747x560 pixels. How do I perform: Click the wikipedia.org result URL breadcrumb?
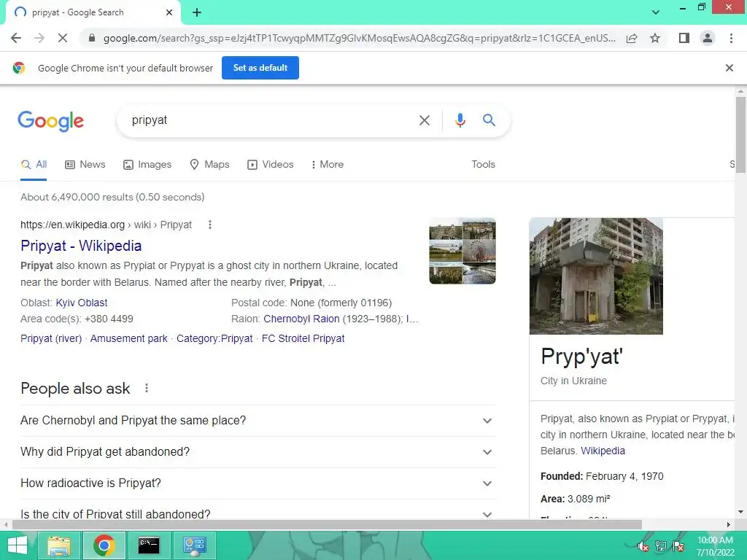click(106, 225)
